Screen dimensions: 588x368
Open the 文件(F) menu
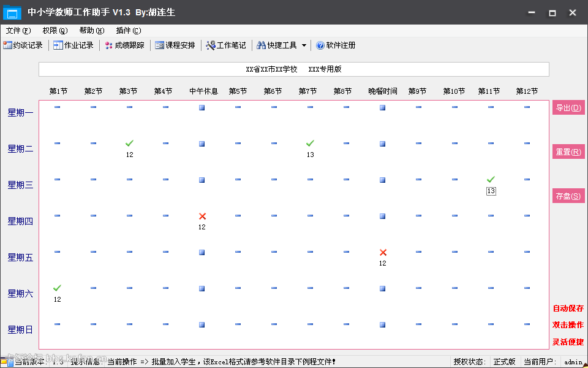18,31
